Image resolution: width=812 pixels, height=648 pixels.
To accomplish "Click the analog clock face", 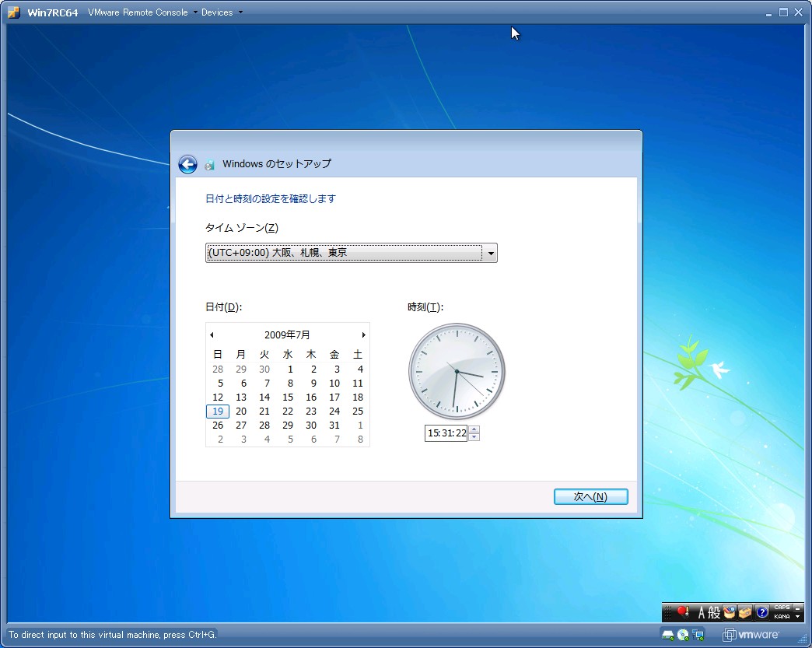I will pos(457,371).
